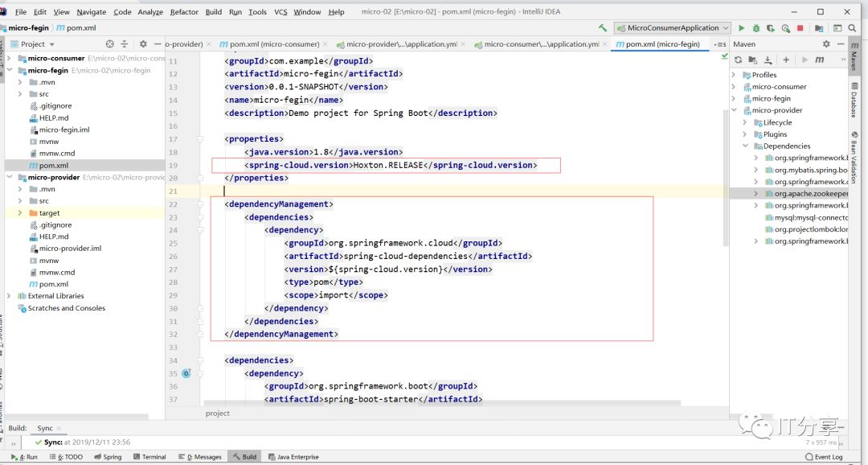This screenshot has height=465, width=868.
Task: Click the micro-fegin breadcrumb in the navigation bar
Action: [x=27, y=27]
